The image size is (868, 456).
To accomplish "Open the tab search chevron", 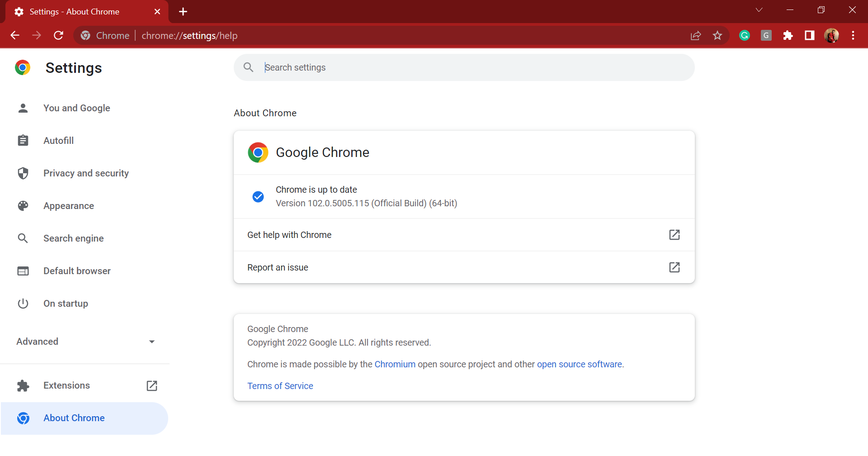I will click(x=759, y=10).
